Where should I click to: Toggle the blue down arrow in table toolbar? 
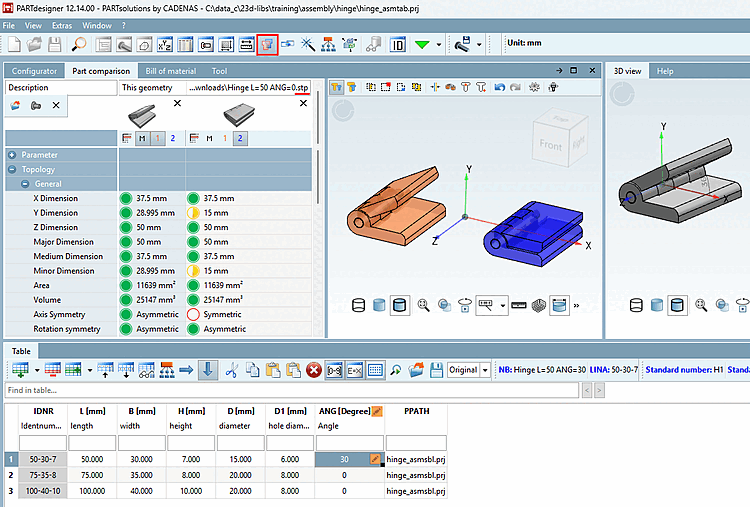(208, 370)
